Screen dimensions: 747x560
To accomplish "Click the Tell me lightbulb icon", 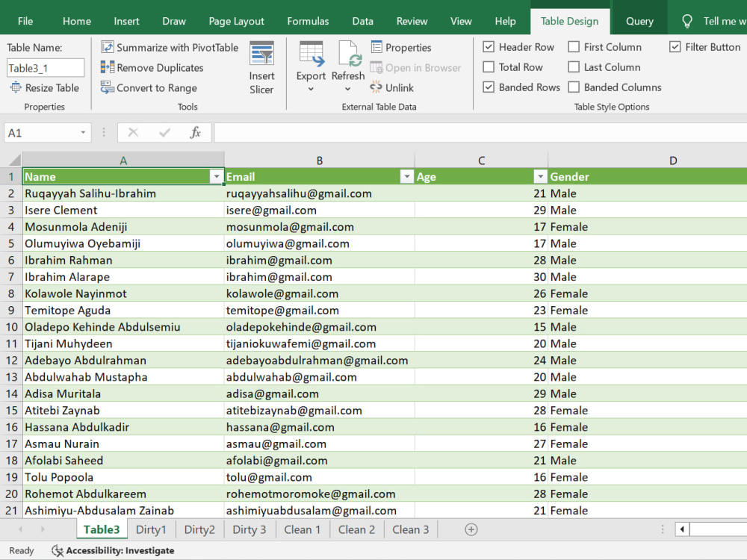I will click(686, 21).
